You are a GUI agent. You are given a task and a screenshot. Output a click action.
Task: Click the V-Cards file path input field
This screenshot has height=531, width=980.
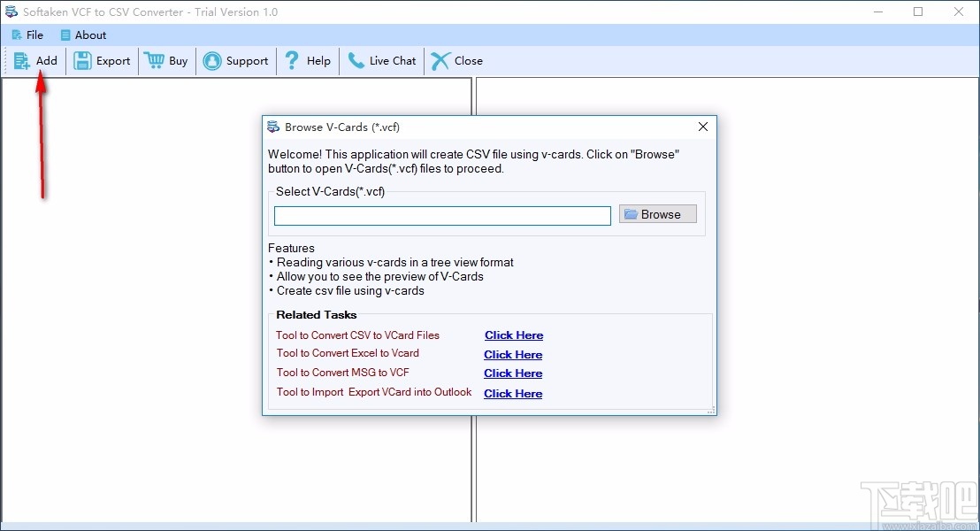pyautogui.click(x=441, y=215)
